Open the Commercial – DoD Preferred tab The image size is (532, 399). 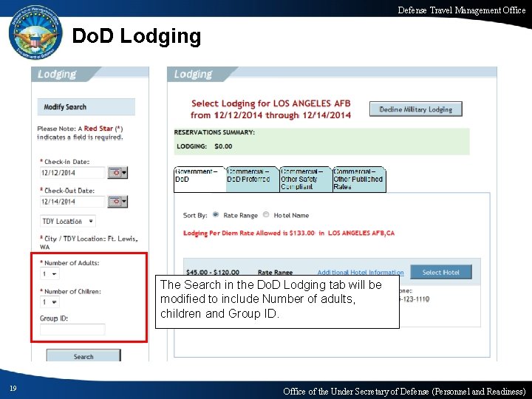click(x=253, y=180)
